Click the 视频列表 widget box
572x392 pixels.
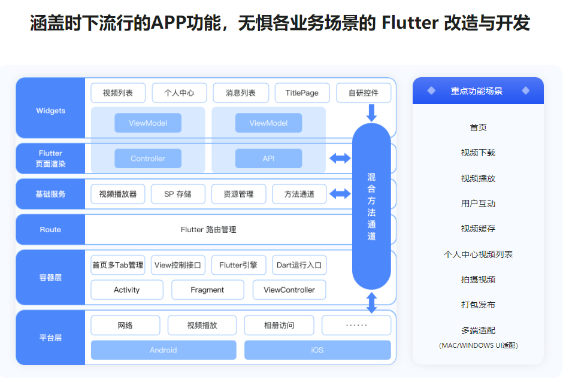point(117,93)
